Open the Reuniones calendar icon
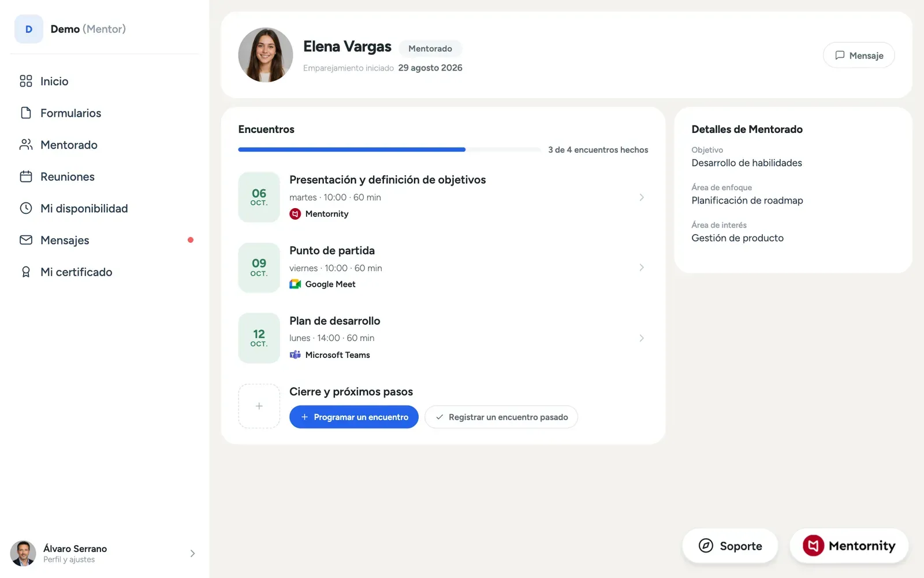 26,176
